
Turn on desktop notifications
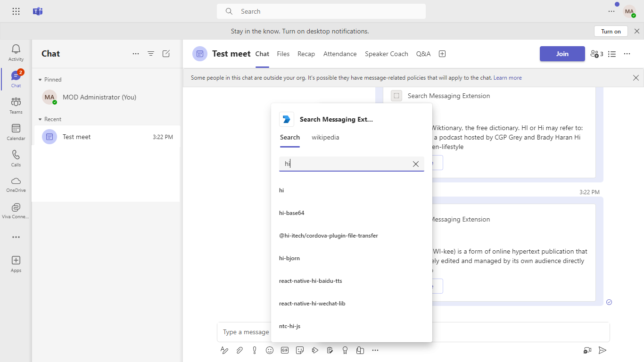click(611, 31)
